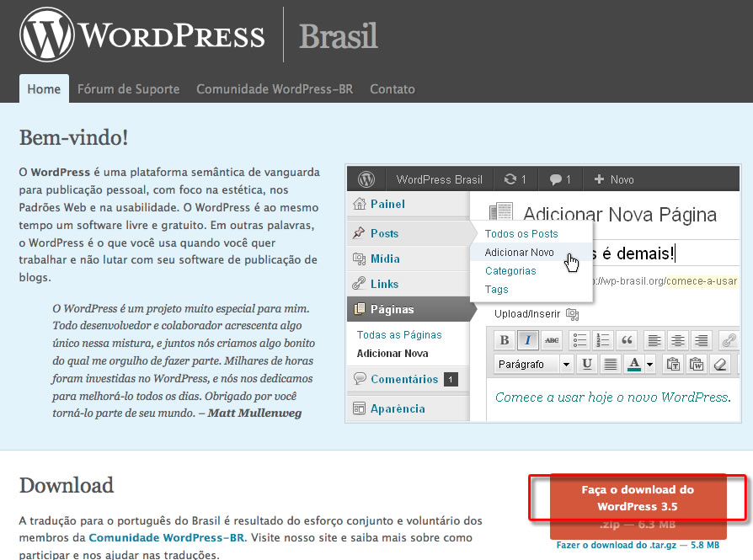Click the WordPress logo in the site header
This screenshot has width=753, height=560.
[142, 35]
